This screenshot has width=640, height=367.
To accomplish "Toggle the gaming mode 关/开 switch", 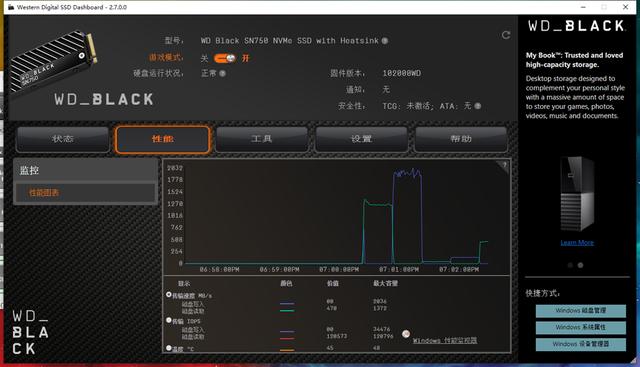I will coord(224,58).
